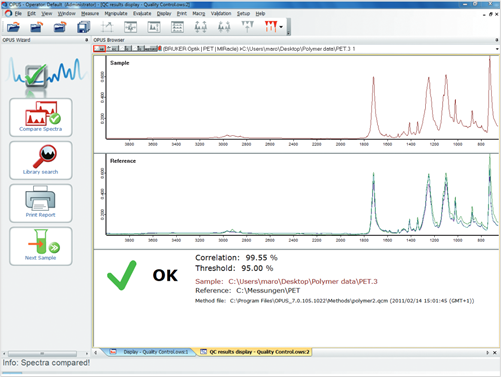Viewport: 501px width, 377px height.
Task: Open the Measure menu
Action: 90,13
